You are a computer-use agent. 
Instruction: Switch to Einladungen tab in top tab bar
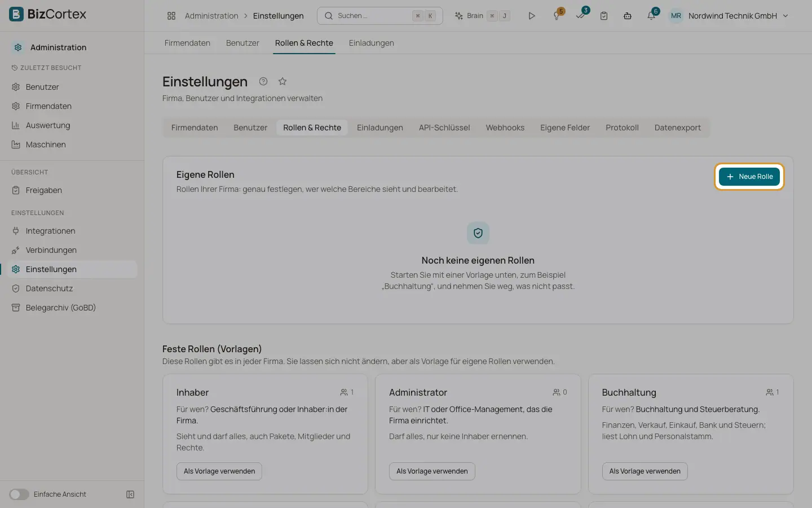click(372, 43)
